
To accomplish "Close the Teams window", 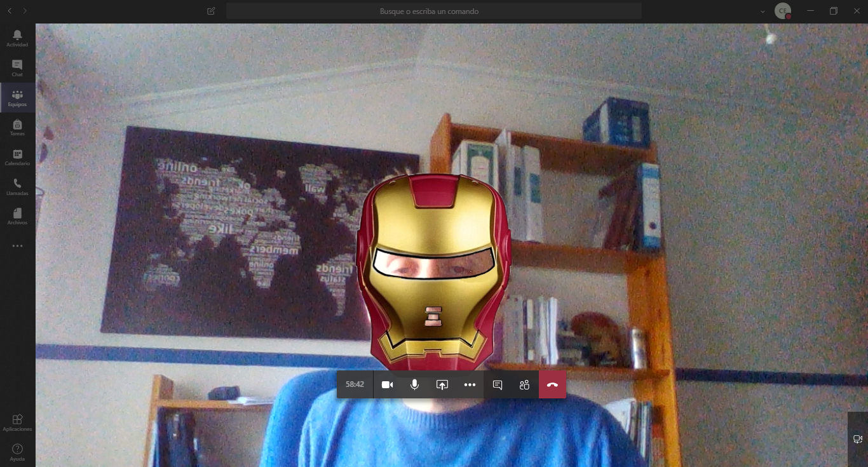I will pos(857,11).
